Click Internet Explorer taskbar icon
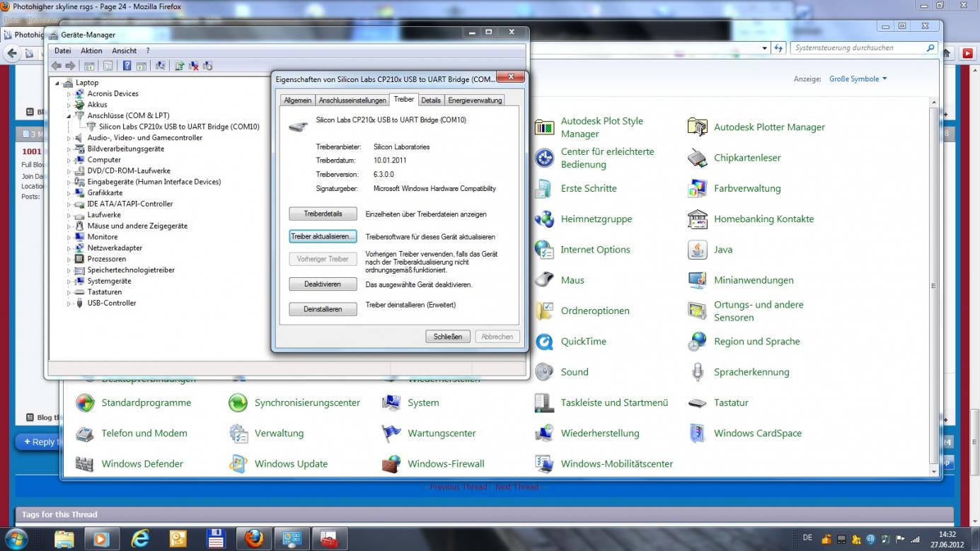The width and height of the screenshot is (980, 551). pos(140,540)
